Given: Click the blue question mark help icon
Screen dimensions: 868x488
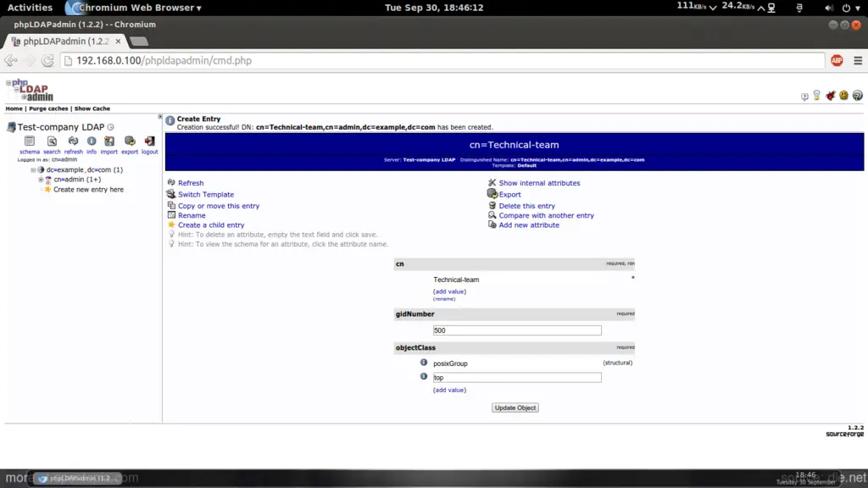Looking at the screenshot, I should (858, 95).
